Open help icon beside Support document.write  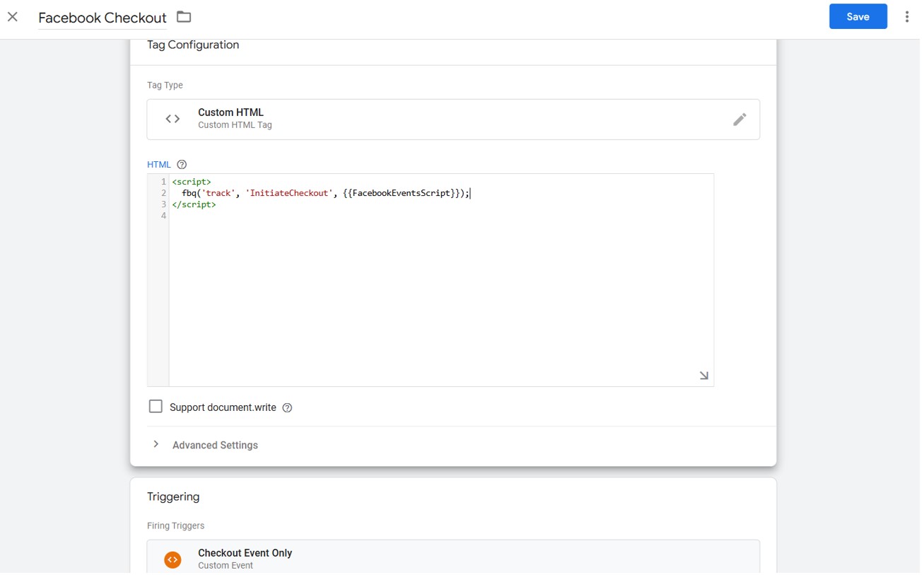pyautogui.click(x=287, y=408)
